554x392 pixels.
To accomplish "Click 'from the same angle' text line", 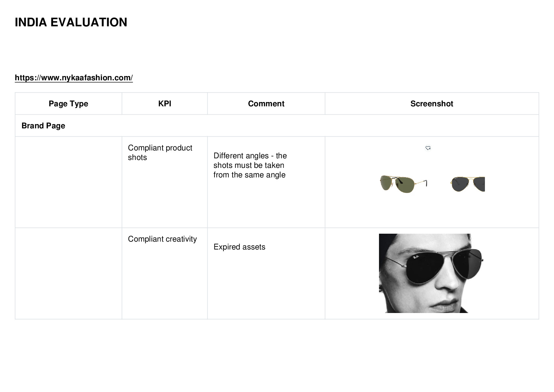I will tap(249, 175).
